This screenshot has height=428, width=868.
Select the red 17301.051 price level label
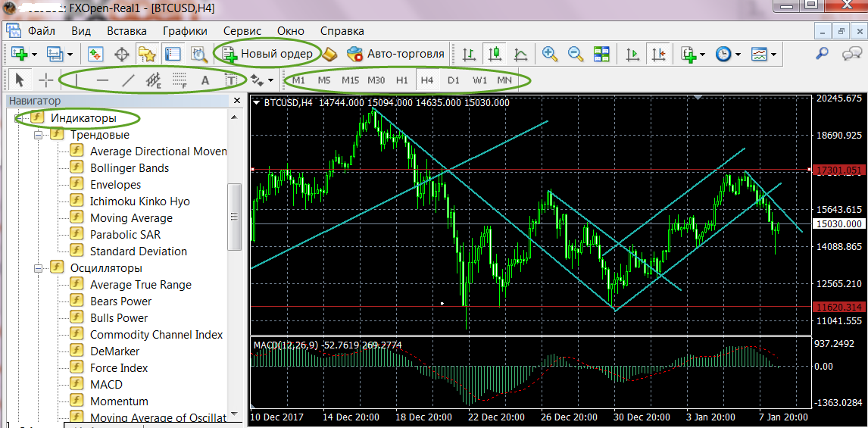click(x=839, y=170)
